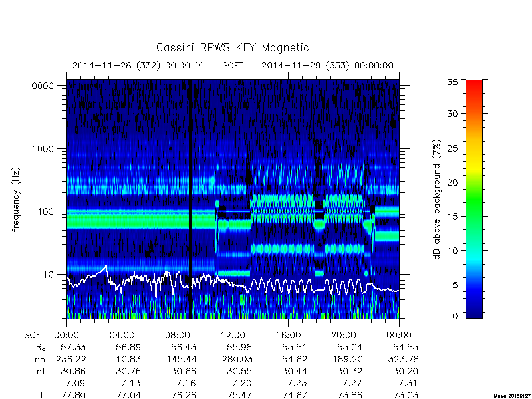The height and width of the screenshot is (399, 532).
Task: Click the L value '76.26'
Action: [184, 395]
